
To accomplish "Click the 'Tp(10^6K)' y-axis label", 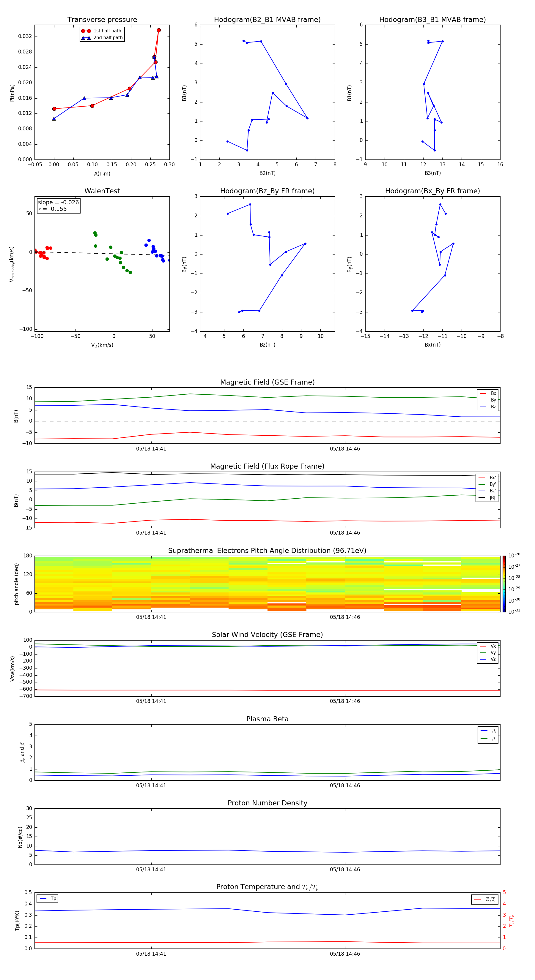I will pyautogui.click(x=17, y=921).
